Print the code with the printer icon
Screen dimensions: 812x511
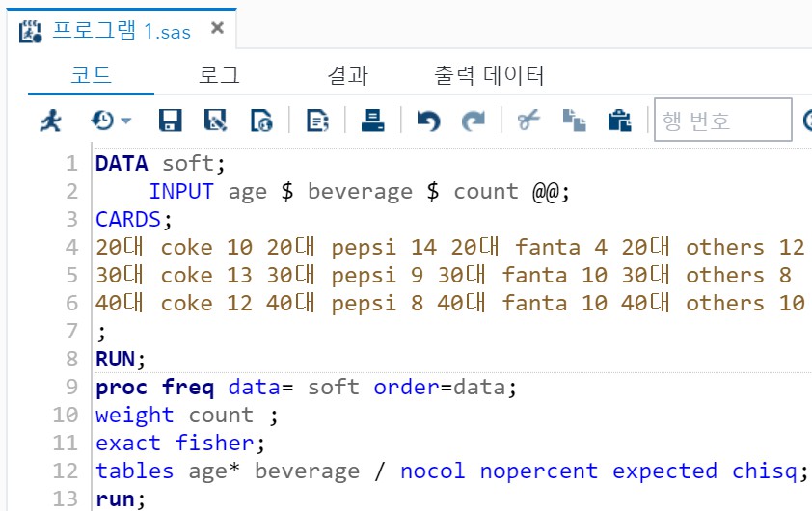click(x=373, y=121)
